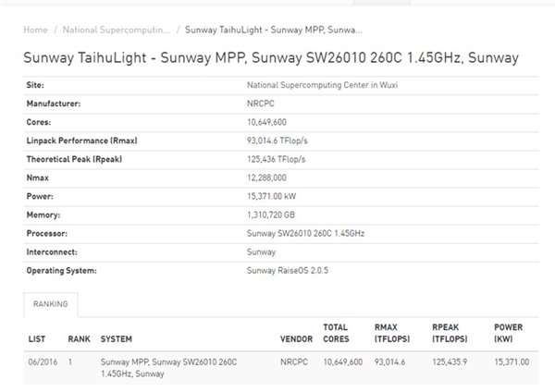Viewport: 555px width, 392px height.
Task: Click the TOTAL CORES column header
Action: (336, 333)
